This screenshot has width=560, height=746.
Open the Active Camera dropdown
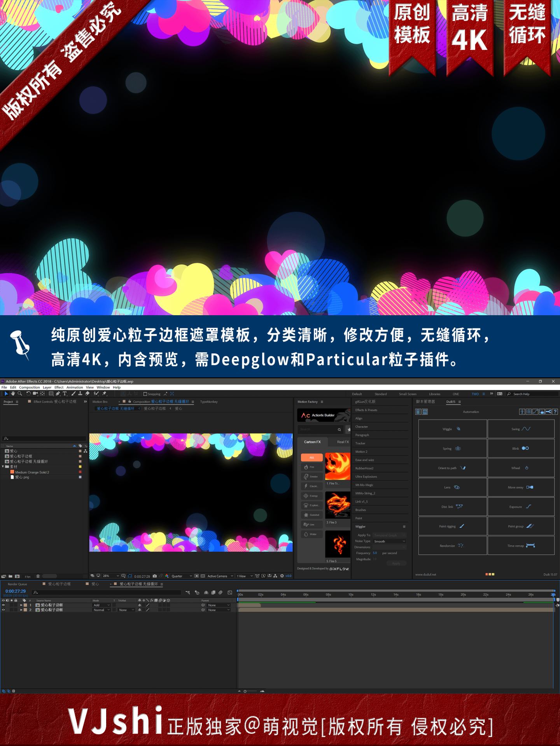tap(220, 576)
